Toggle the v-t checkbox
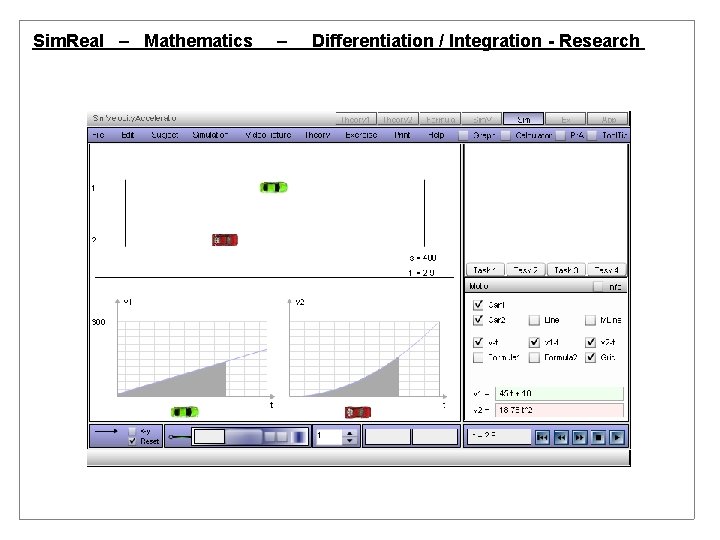The height and width of the screenshot is (540, 720). [478, 342]
